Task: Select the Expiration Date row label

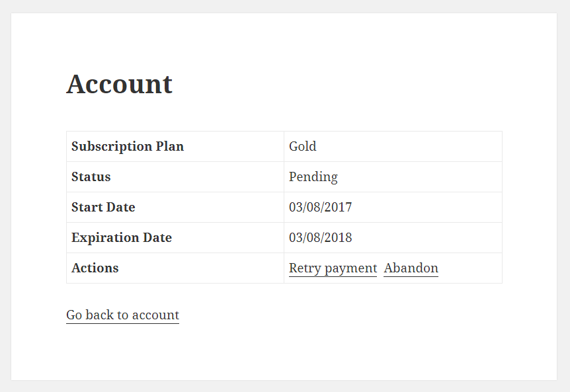Action: click(x=122, y=238)
